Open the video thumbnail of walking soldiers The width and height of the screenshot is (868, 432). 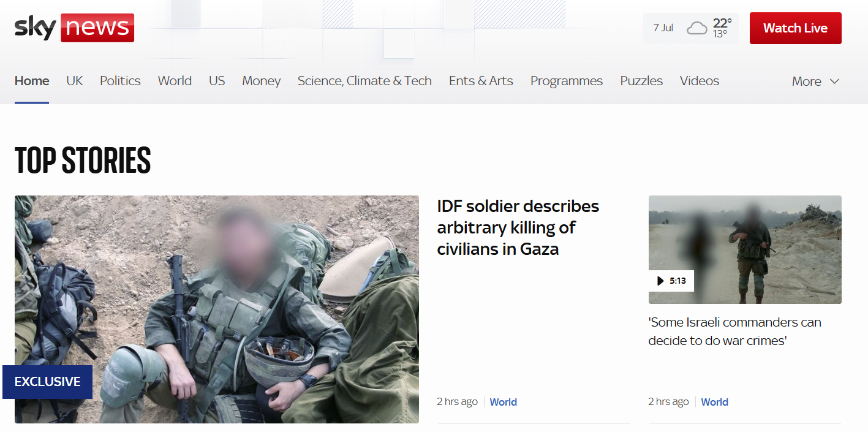click(x=745, y=249)
